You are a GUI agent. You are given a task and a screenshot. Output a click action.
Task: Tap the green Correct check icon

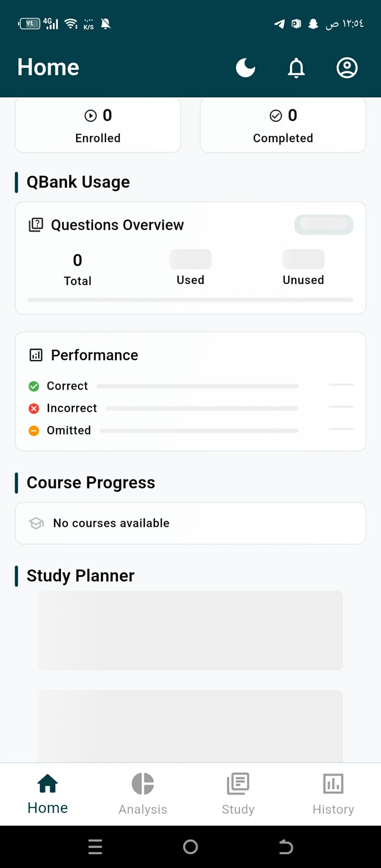[34, 386]
